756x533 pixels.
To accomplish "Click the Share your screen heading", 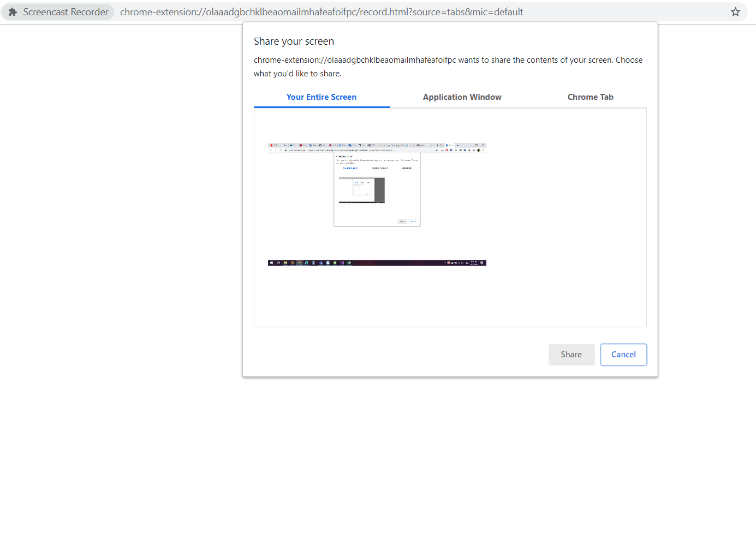I will point(294,41).
